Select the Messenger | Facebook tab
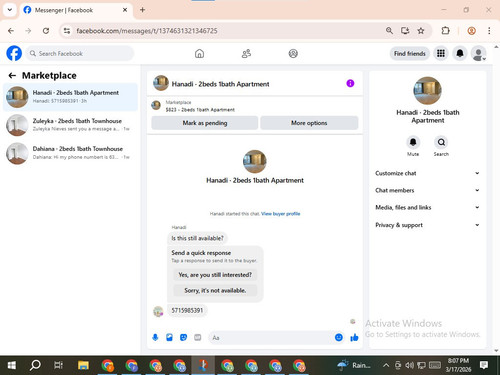Image resolution: width=500 pixels, height=375 pixels. (x=75, y=10)
